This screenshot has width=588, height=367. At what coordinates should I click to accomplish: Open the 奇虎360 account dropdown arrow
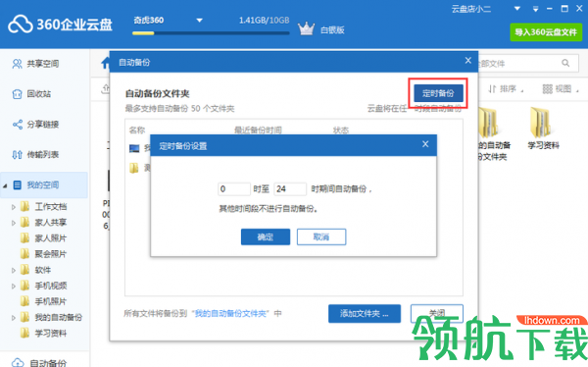coord(200,21)
